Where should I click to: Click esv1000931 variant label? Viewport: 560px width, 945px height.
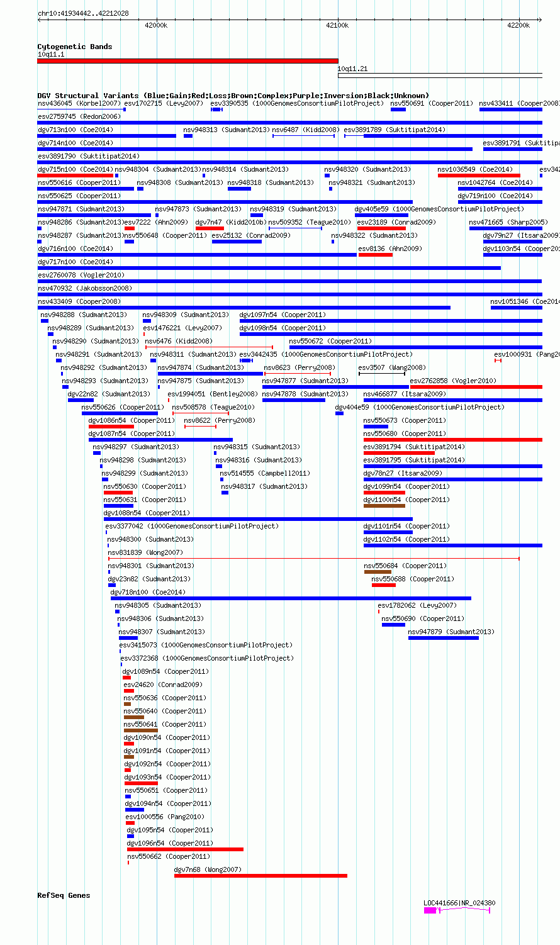pyautogui.click(x=527, y=354)
